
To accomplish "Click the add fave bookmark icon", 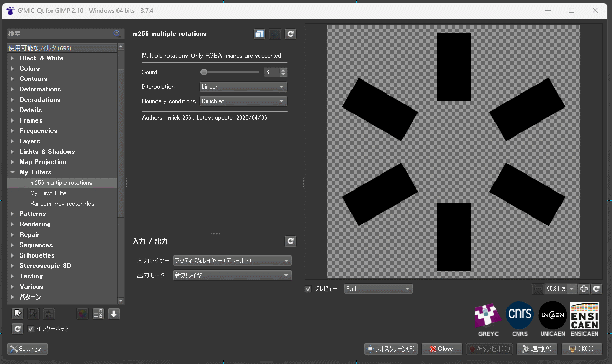I will [x=18, y=314].
